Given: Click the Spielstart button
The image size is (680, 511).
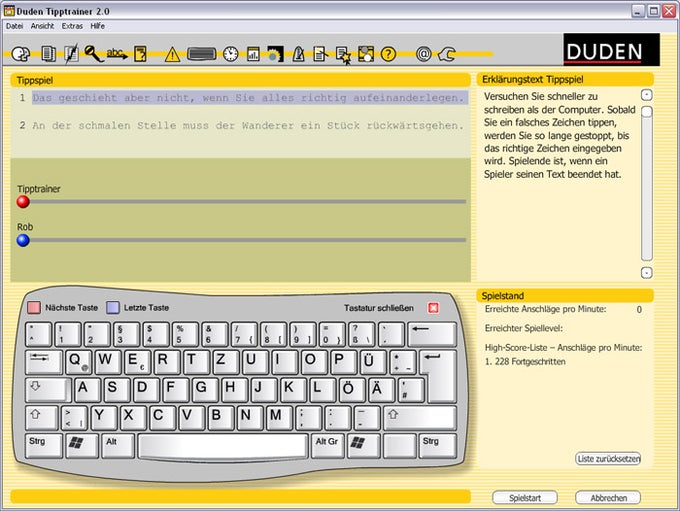Looking at the screenshot, I should pos(525,498).
